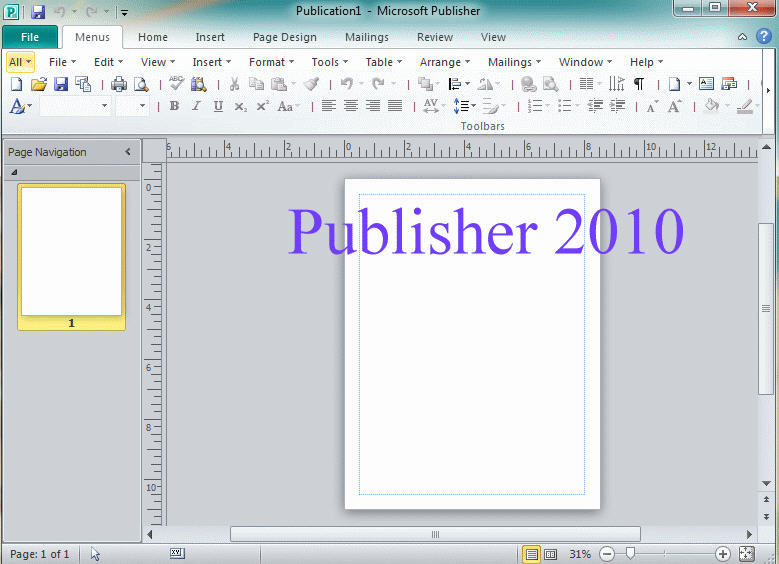Click the Shrink Font small A icon
Screen dimensions: 779x564
pos(652,106)
